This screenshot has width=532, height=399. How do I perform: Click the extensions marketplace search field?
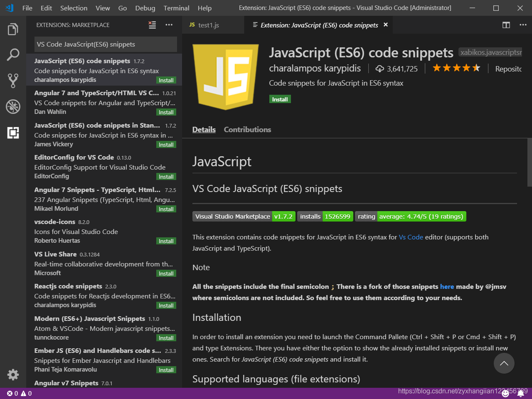click(105, 44)
